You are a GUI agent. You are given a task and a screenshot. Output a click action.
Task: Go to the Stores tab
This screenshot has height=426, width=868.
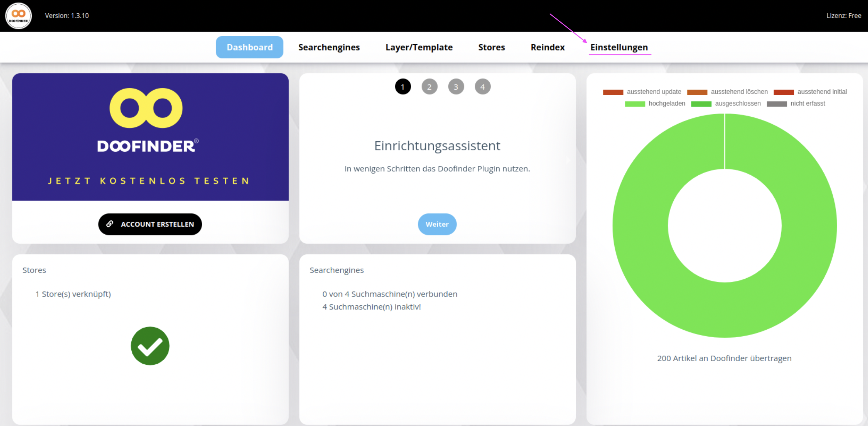tap(491, 47)
